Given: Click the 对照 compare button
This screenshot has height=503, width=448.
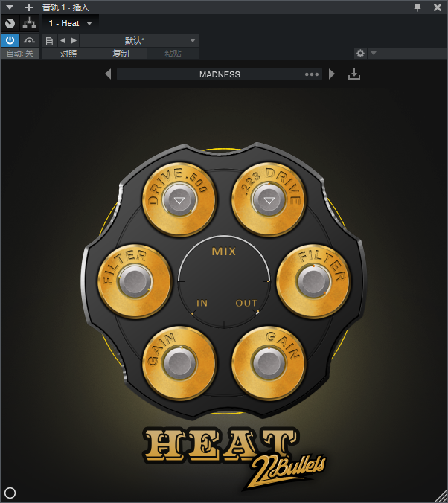Looking at the screenshot, I should click(x=68, y=54).
